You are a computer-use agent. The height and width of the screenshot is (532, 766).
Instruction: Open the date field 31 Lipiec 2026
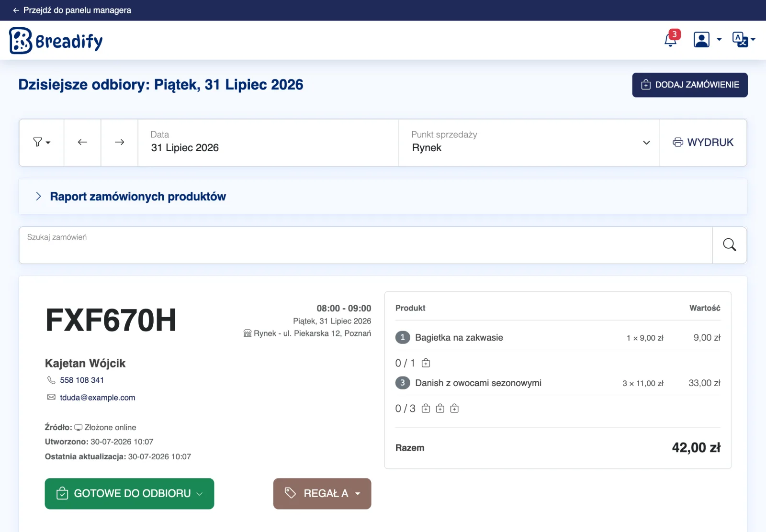[x=269, y=143]
